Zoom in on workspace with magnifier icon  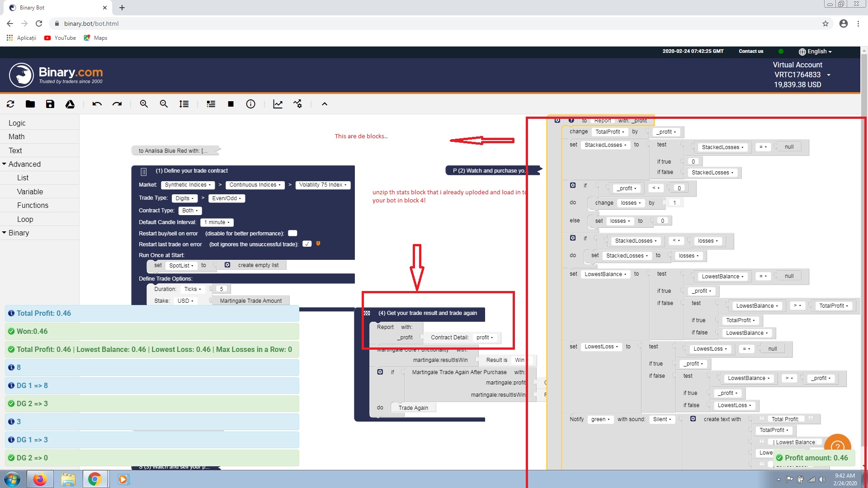click(144, 104)
